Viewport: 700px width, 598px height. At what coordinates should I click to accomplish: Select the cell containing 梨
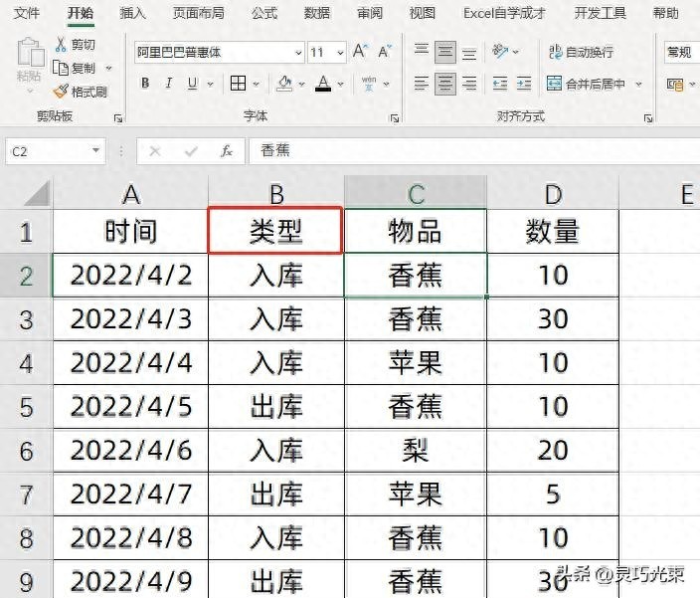pyautogui.click(x=416, y=450)
